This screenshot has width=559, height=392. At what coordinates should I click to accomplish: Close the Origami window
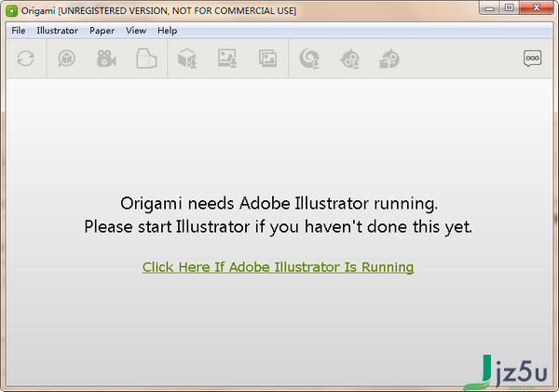[537, 7]
